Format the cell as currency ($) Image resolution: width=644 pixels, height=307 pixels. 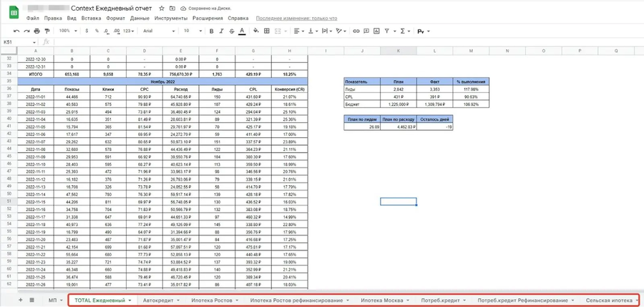click(x=87, y=31)
